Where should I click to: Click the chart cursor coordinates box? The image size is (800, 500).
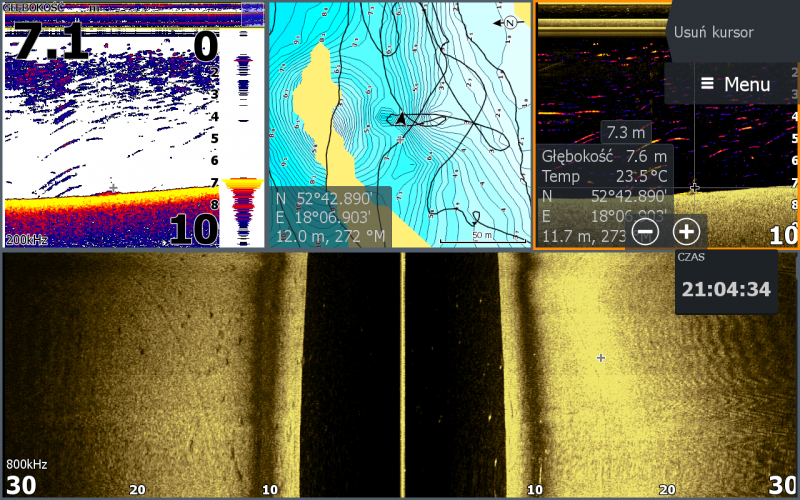[329, 216]
